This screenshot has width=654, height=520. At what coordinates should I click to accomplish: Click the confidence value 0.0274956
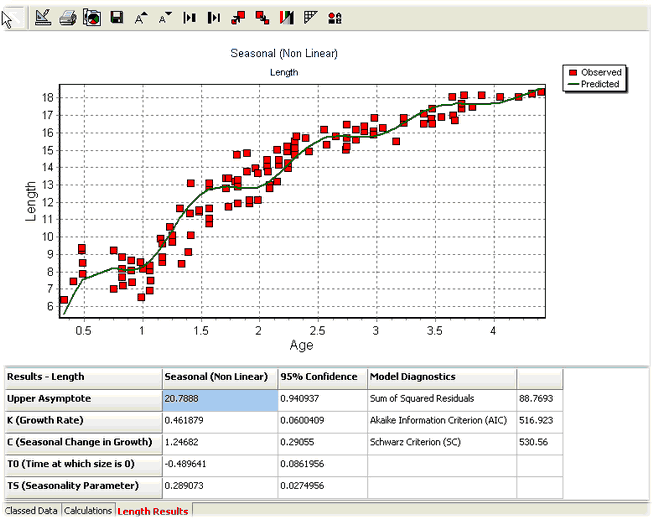[x=322, y=487]
